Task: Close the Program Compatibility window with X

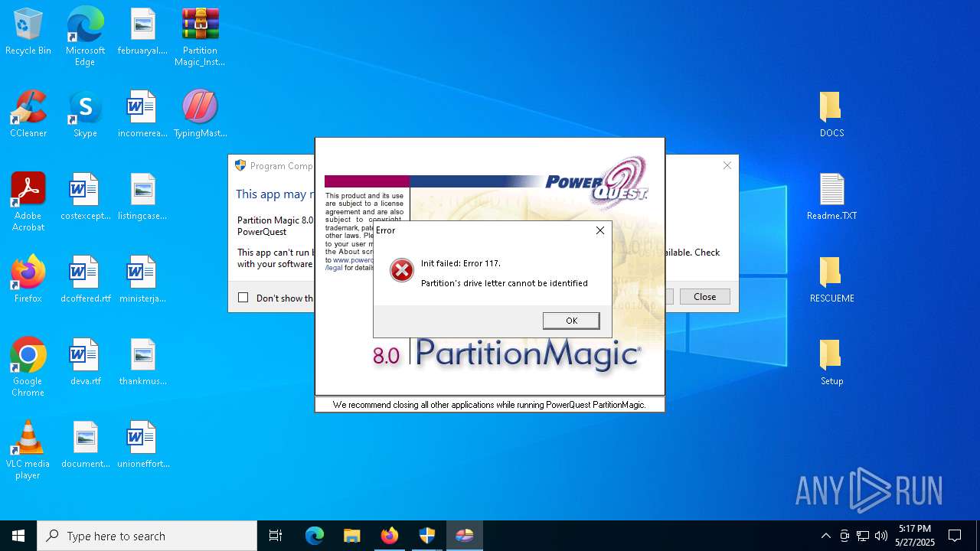Action: (x=727, y=165)
